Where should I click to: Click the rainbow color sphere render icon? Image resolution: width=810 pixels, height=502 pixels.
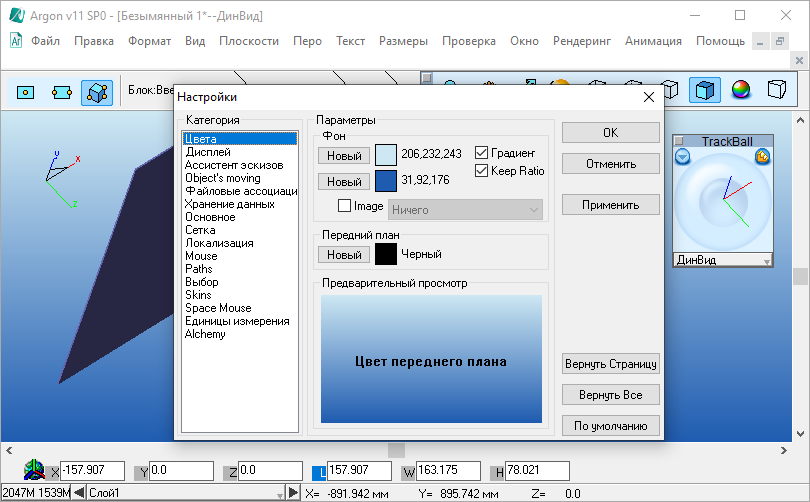[741, 90]
